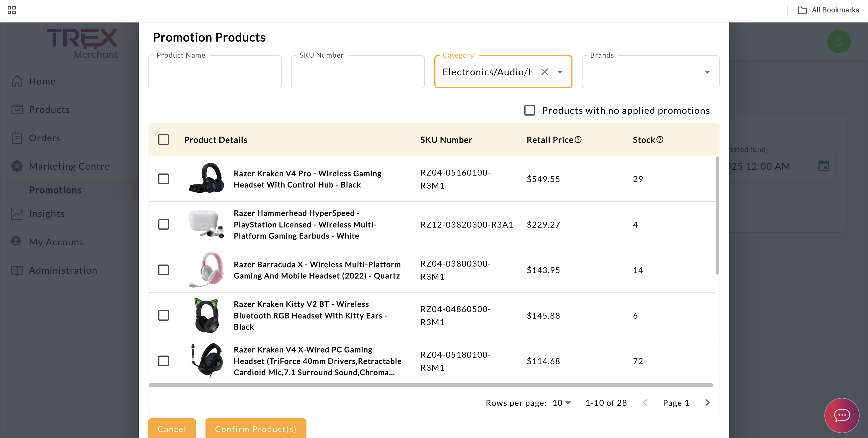868x438 pixels.
Task: Tick the select-all checkbox in table header
Action: [x=164, y=139]
